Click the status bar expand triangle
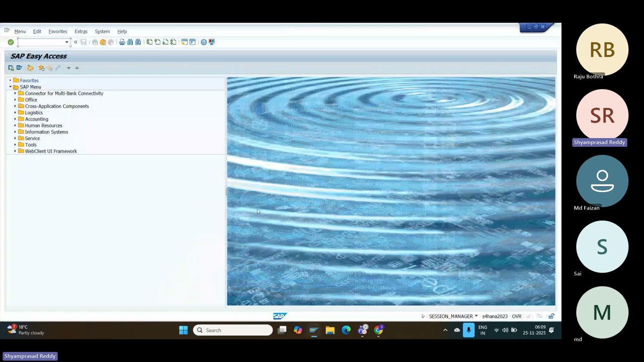Viewport: 644px width, 362px height. point(423,316)
